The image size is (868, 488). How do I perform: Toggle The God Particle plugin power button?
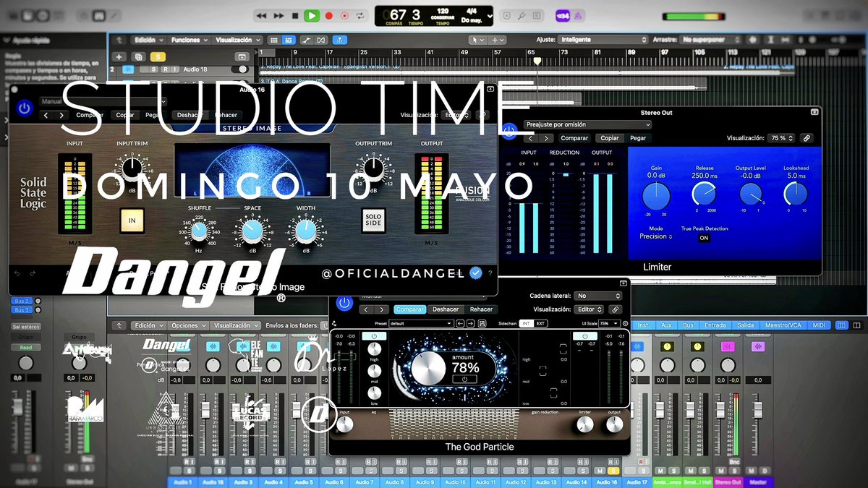345,303
